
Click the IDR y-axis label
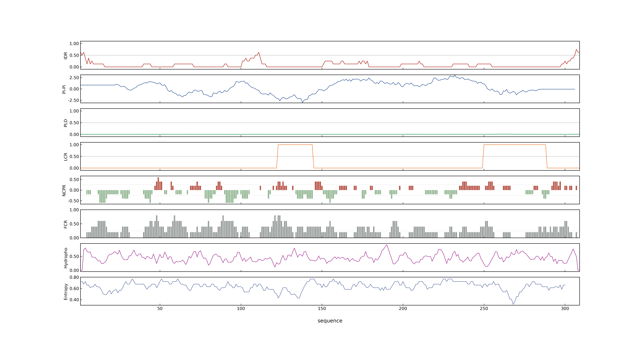66,55
